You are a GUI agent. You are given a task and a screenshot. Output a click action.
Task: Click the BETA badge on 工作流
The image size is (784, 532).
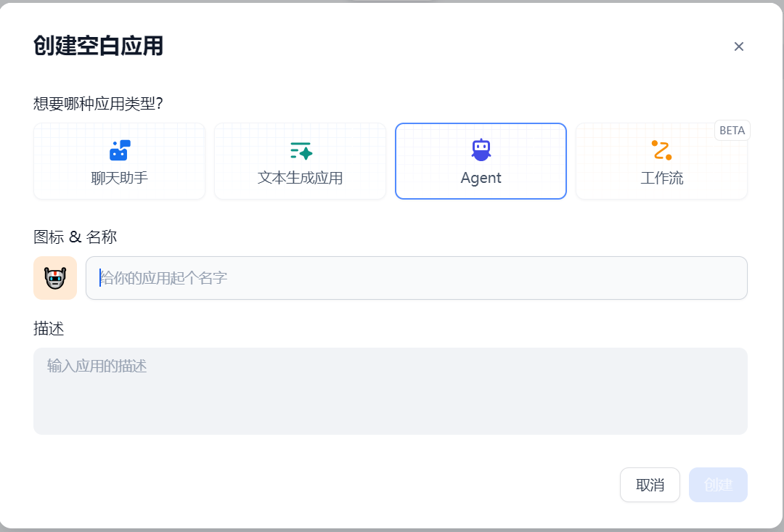coord(732,131)
